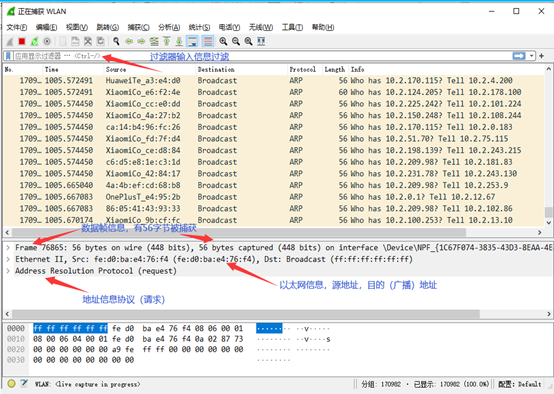This screenshot has height=394, width=554.
Task: Open find packet magnifier tool
Action: [116, 42]
